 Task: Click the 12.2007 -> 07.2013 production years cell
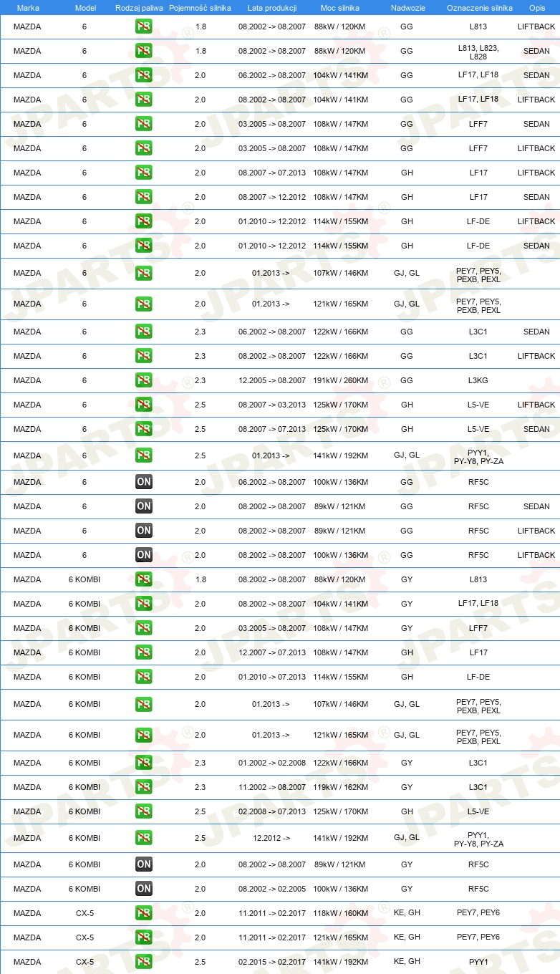272,652
